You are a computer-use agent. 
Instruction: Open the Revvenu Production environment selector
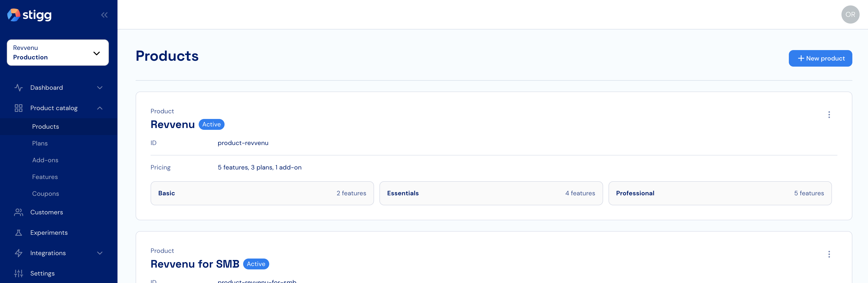coord(58,53)
